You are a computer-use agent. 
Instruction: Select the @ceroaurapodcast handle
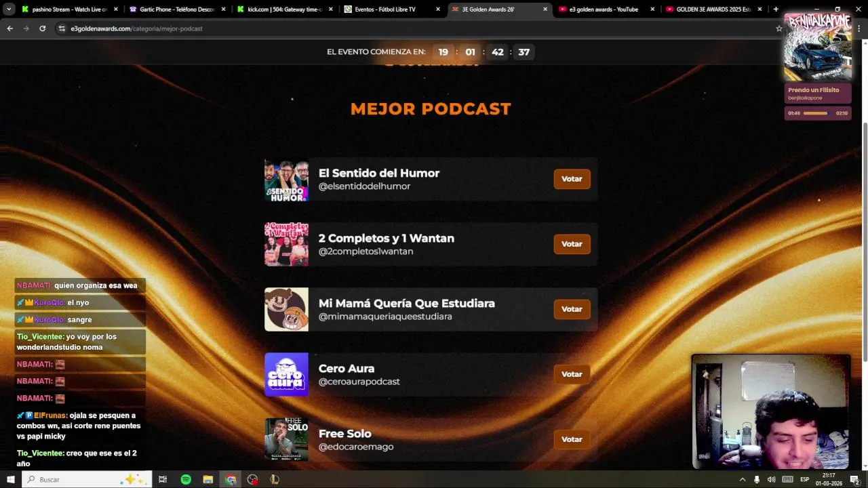click(x=359, y=382)
